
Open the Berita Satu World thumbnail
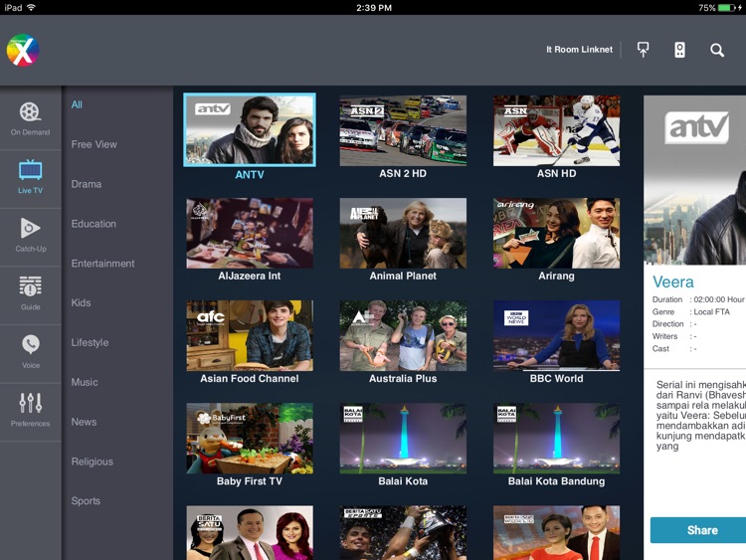click(x=556, y=533)
